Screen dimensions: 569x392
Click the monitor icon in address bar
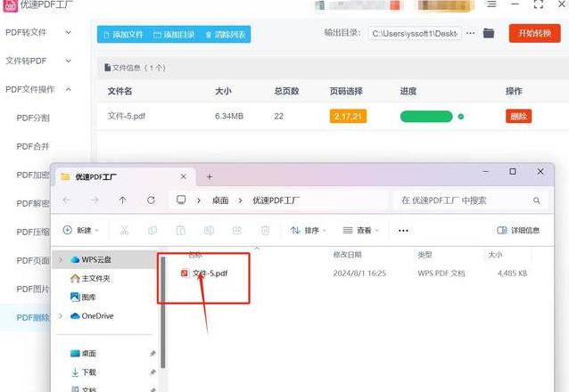tap(181, 200)
